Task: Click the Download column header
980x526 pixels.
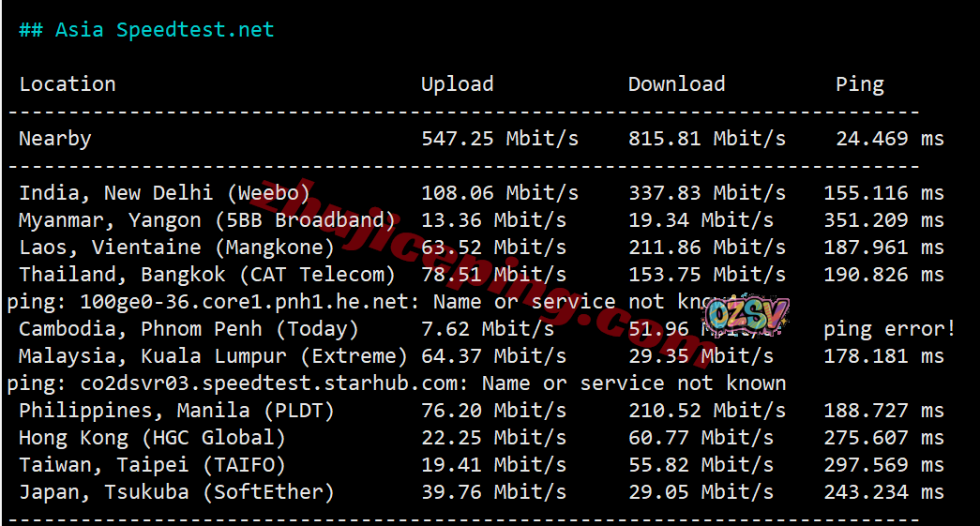Action: 676,84
